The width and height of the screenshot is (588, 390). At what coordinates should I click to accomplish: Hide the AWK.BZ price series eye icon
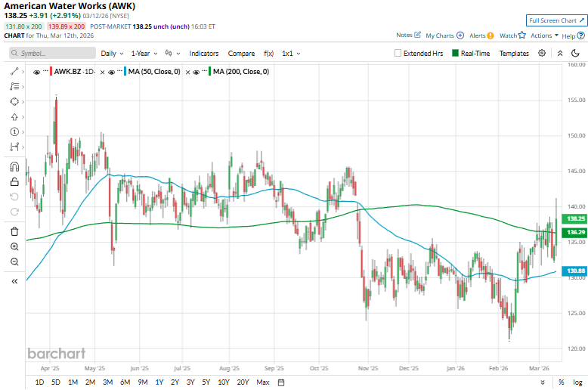coord(36,72)
